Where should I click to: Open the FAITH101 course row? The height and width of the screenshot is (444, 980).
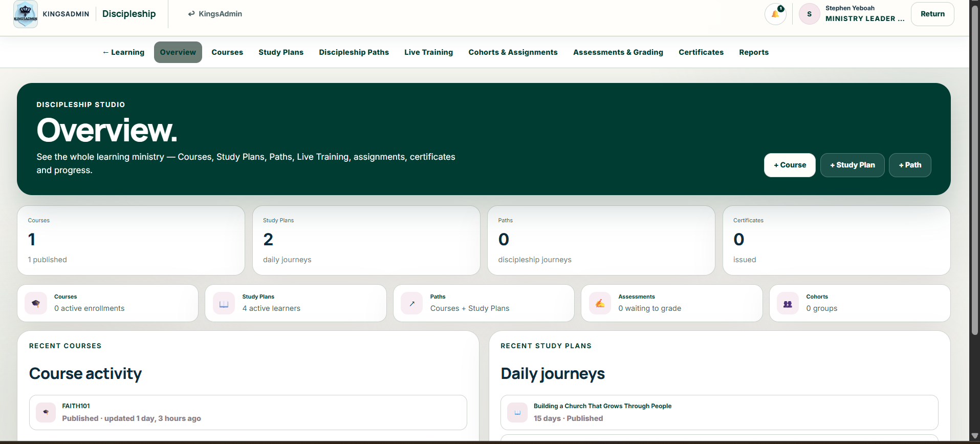tap(248, 412)
